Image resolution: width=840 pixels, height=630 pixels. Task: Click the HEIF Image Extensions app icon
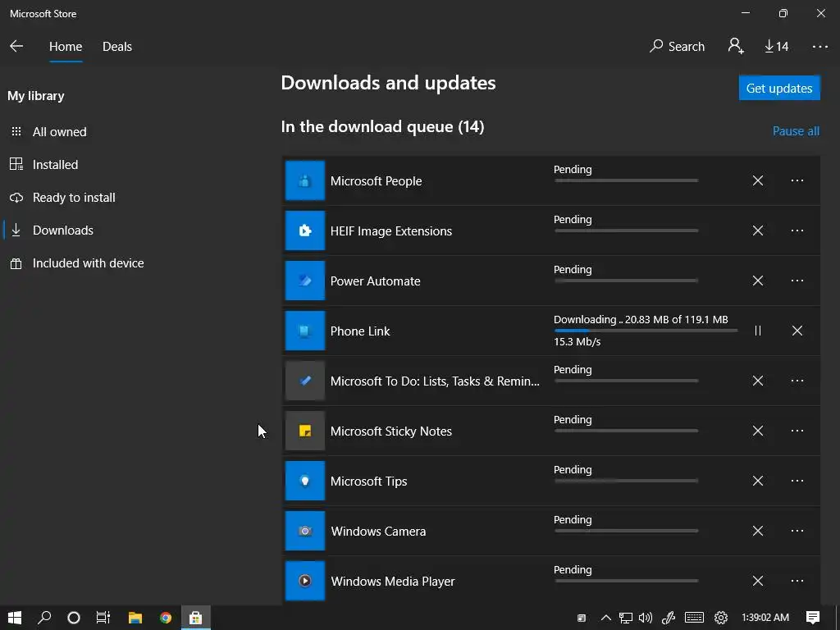tap(305, 231)
